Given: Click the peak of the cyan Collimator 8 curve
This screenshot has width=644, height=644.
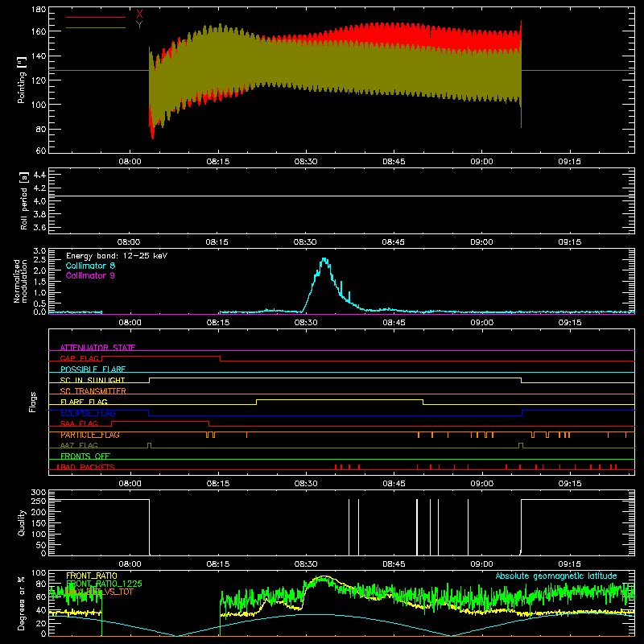Looking at the screenshot, I should click(x=324, y=259).
